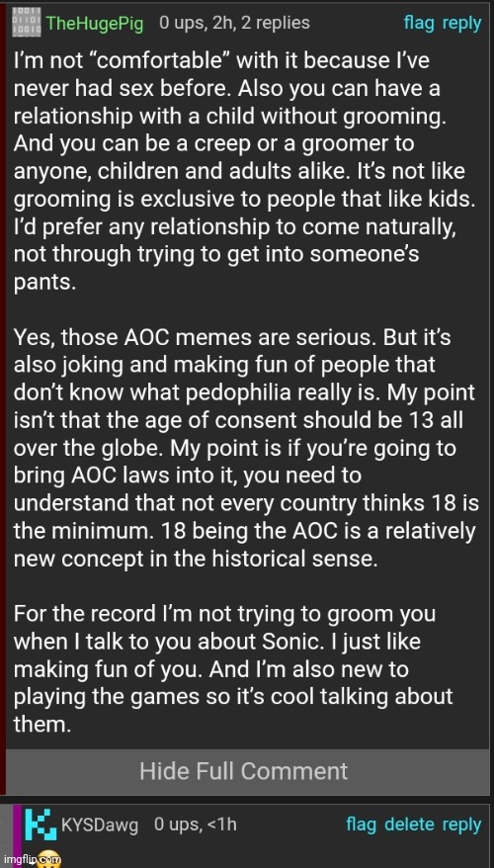Reply to TheHugePig's comment

coord(462,24)
